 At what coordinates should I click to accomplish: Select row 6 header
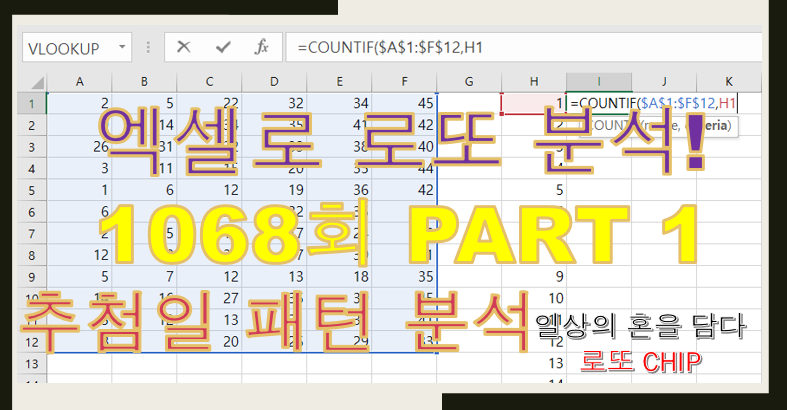point(32,212)
